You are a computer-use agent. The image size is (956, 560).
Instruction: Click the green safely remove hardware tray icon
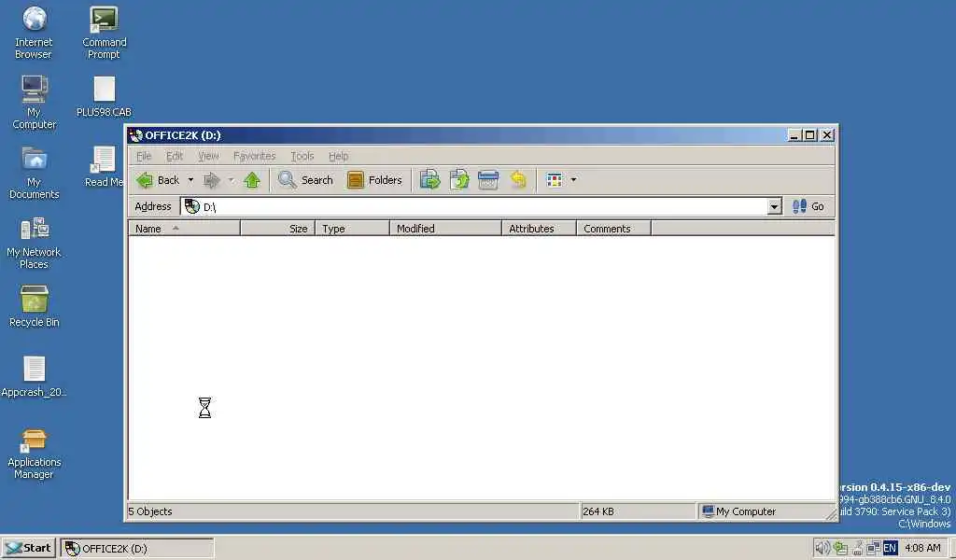tap(840, 548)
